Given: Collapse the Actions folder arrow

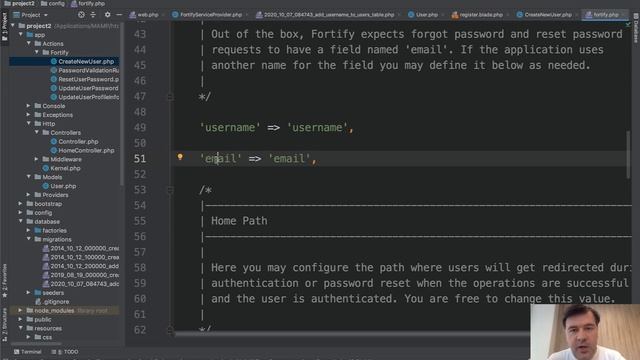Looking at the screenshot, I should [29, 44].
